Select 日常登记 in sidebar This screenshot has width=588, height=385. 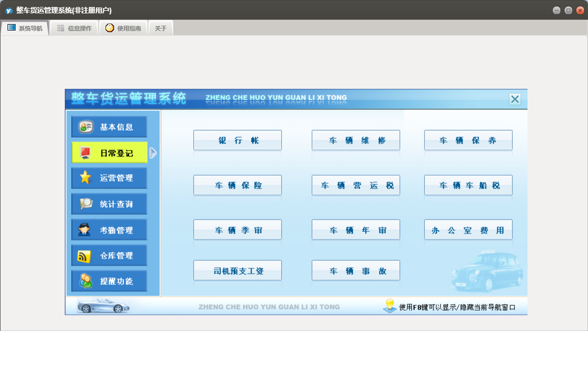109,153
